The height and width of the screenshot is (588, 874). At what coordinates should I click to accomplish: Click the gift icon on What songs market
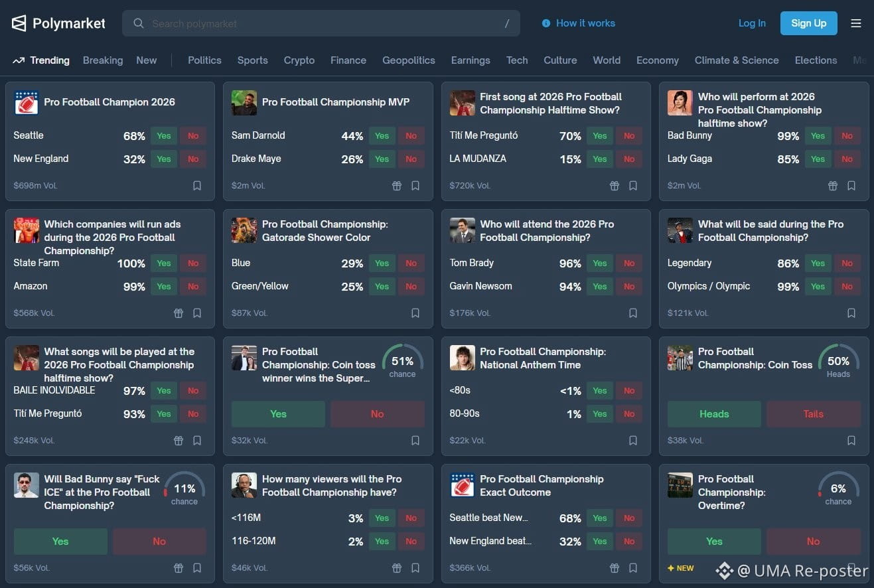[x=179, y=441]
